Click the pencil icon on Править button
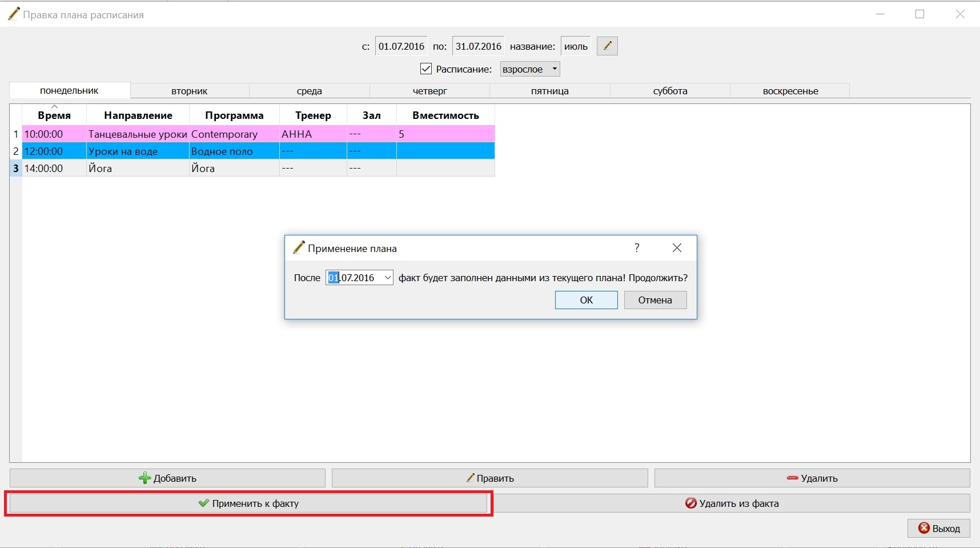 471,478
